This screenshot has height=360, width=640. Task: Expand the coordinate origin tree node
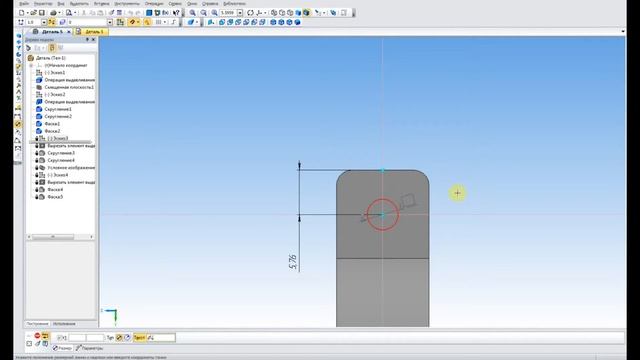pos(31,65)
